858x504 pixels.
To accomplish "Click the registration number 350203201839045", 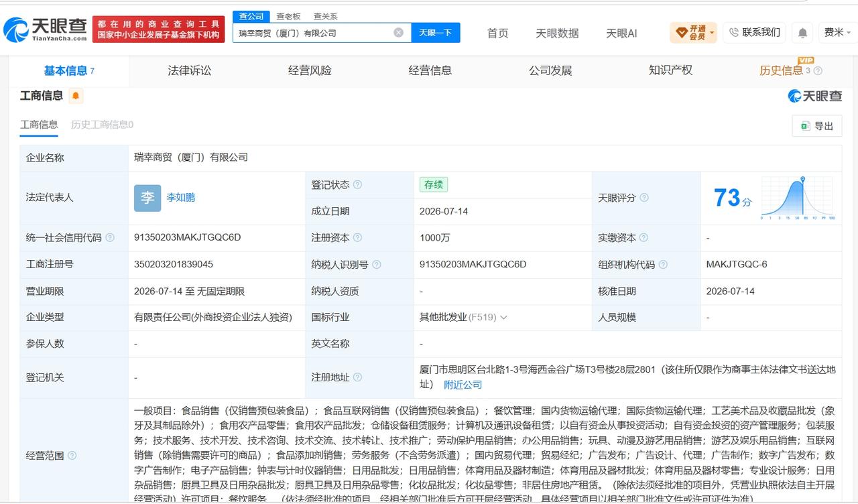I will 174,264.
